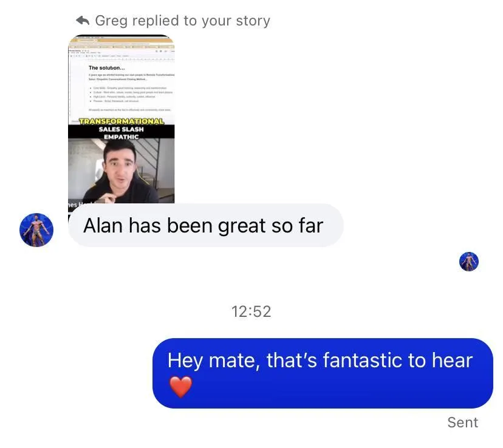Click "The solution..." heading in the story
Screen dimensions: 503x448
(106, 68)
